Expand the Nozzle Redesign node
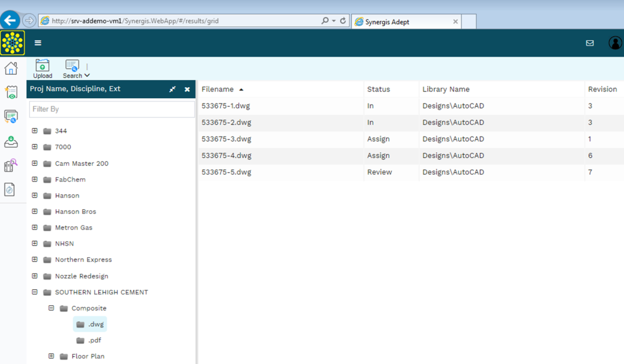624x364 pixels. click(x=34, y=276)
